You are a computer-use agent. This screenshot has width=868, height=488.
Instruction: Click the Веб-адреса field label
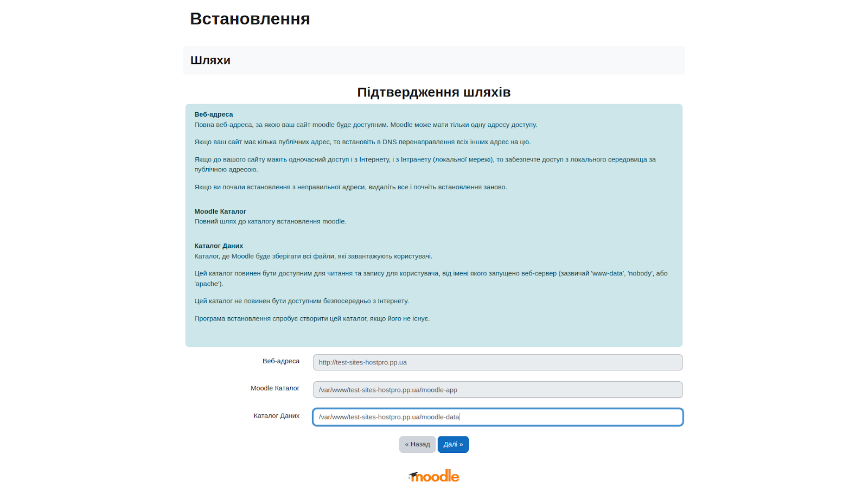pyautogui.click(x=281, y=361)
